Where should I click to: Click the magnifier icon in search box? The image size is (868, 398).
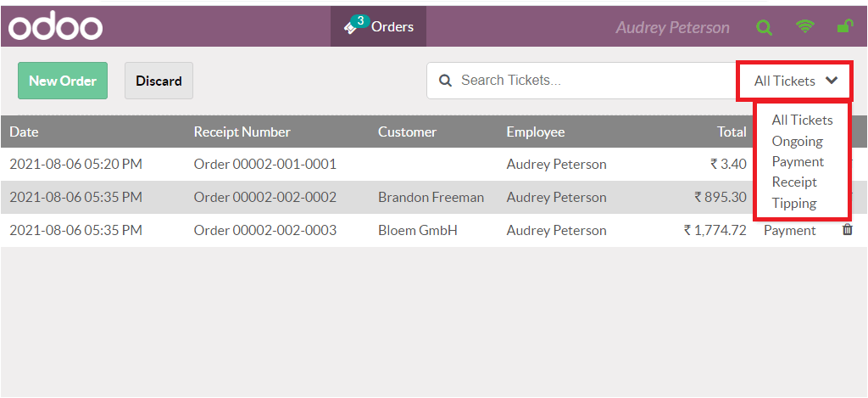tap(445, 81)
